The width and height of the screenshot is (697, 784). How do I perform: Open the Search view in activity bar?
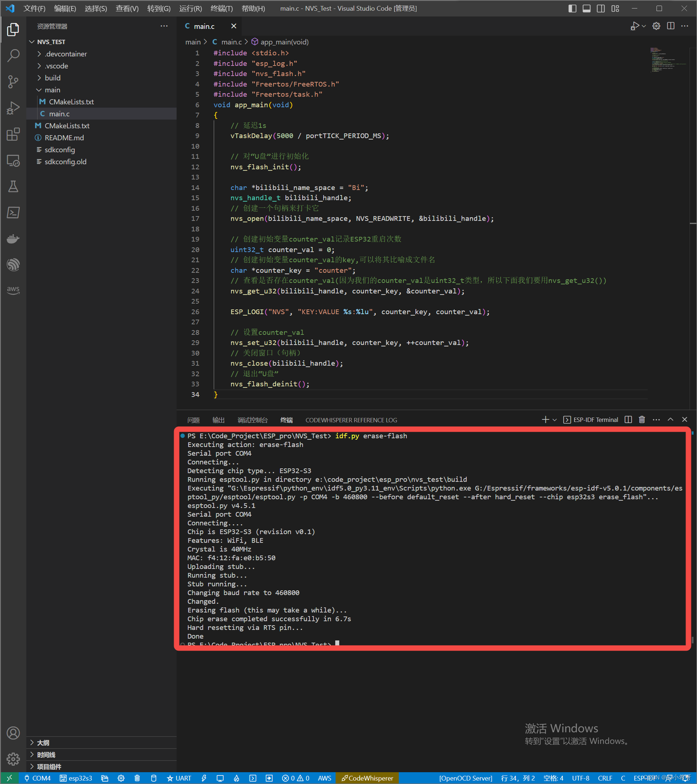coord(13,56)
